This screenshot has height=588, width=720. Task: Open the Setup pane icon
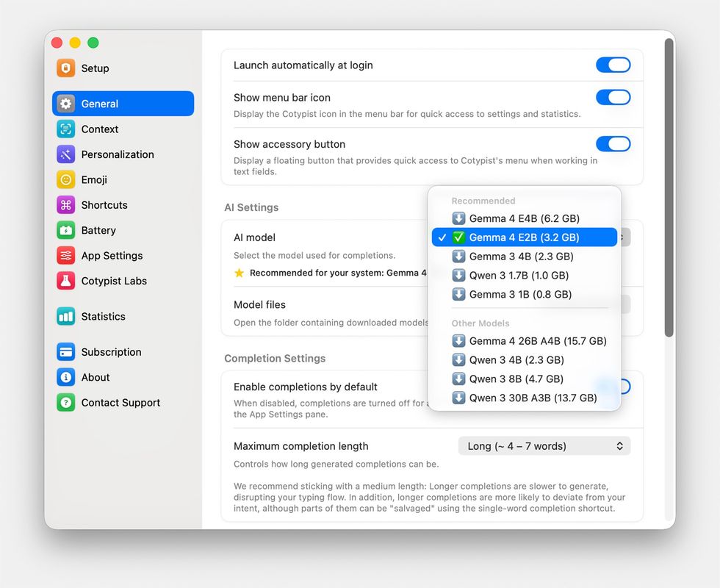point(65,68)
